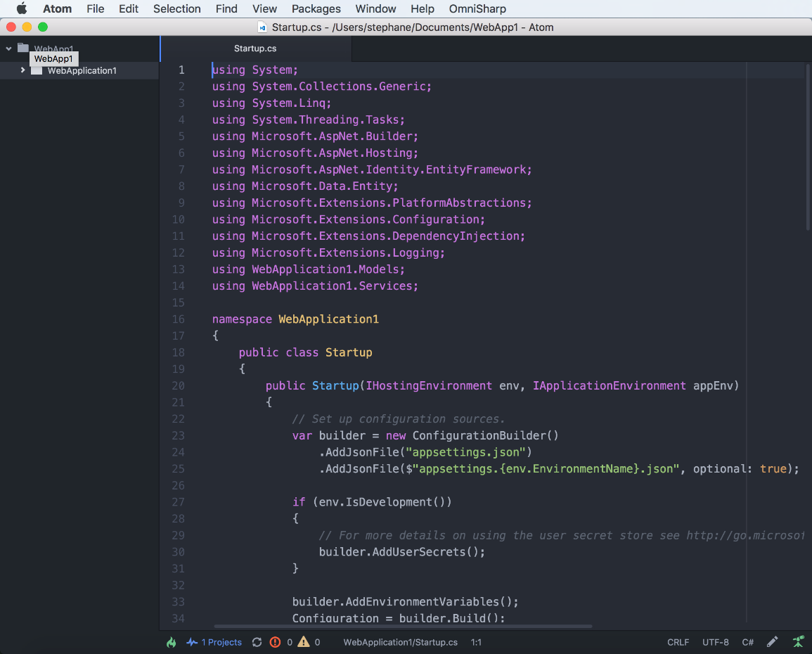Open the 1 Projects status link
Screen dimensions: 812x654
[x=221, y=642]
